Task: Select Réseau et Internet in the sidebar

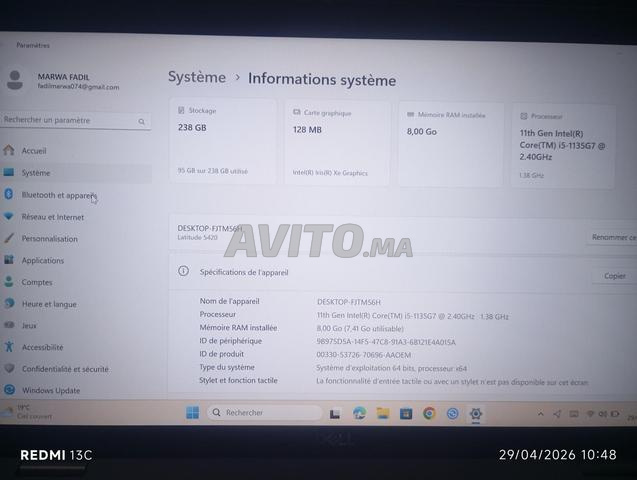Action: [53, 217]
